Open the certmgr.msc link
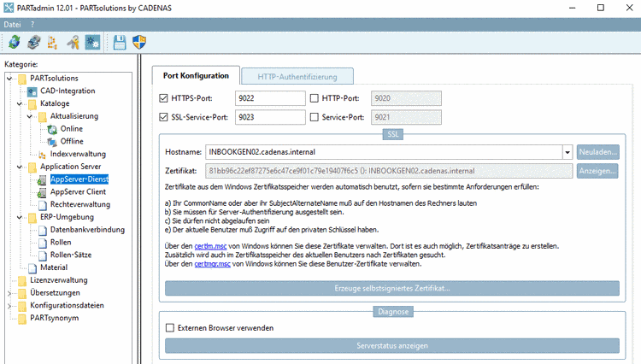This screenshot has height=364, width=641. 212,264
